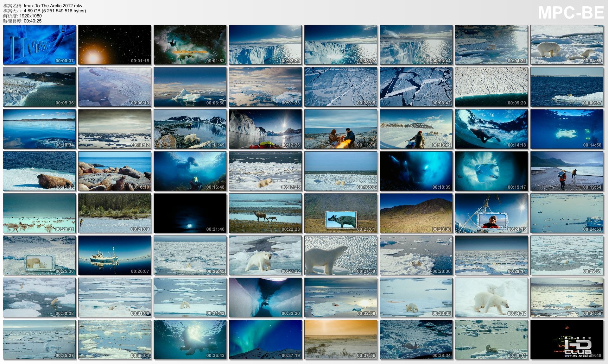Select the thumbnail stamped 00:34:12

tap(491, 298)
